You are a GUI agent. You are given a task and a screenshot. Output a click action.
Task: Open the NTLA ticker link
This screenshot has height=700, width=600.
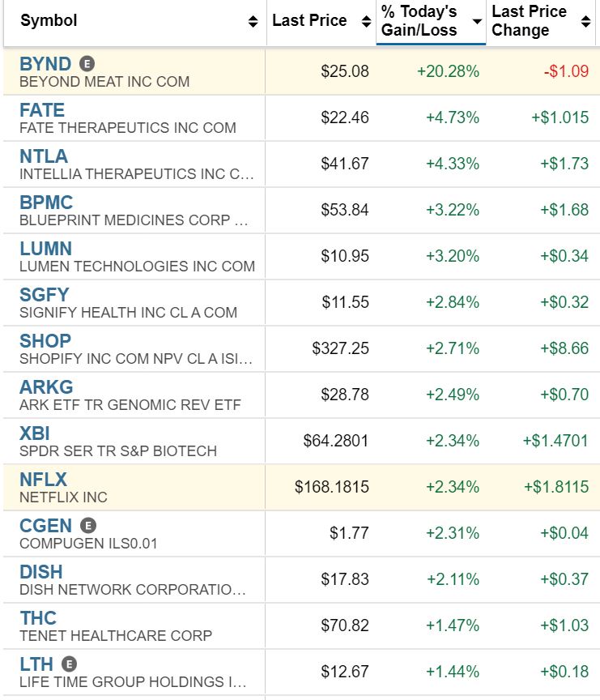tap(44, 156)
